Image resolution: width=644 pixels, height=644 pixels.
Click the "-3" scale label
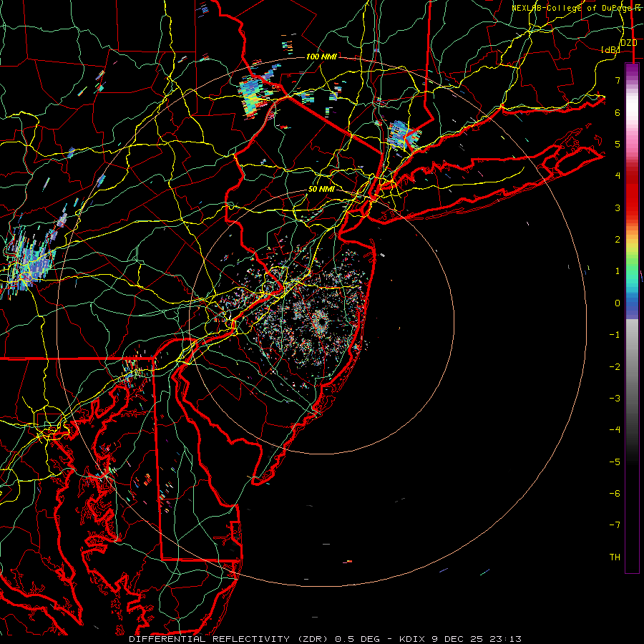click(615, 398)
